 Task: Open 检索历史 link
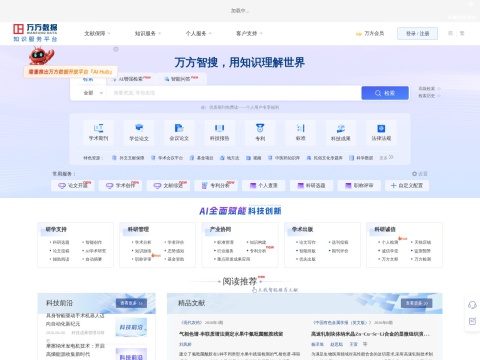click(x=429, y=96)
